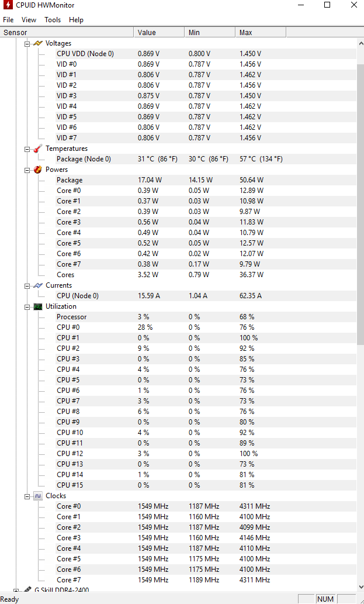Click the Clocks square-wave icon
Image resolution: width=364 pixels, height=604 pixels.
[38, 496]
